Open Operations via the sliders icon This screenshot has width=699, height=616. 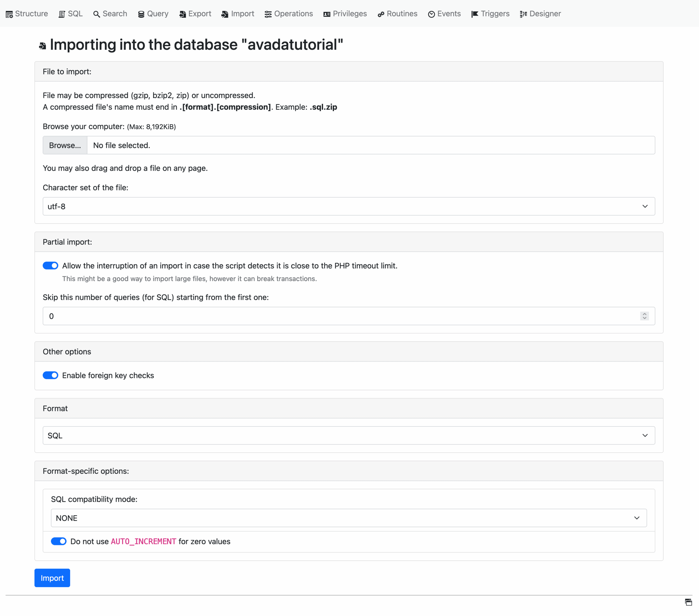(x=268, y=14)
